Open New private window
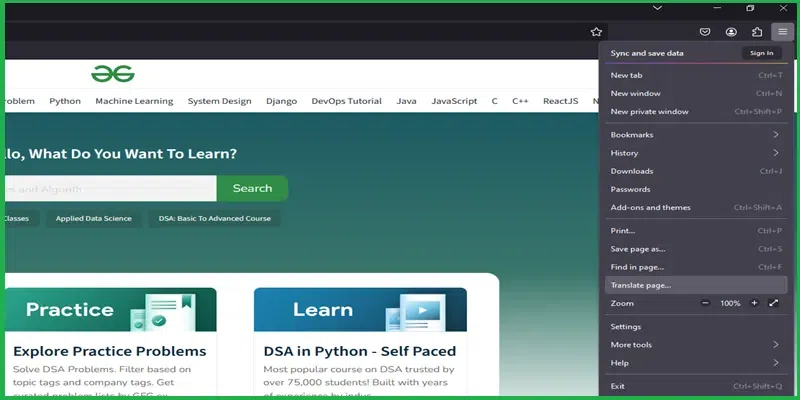 (x=696, y=112)
